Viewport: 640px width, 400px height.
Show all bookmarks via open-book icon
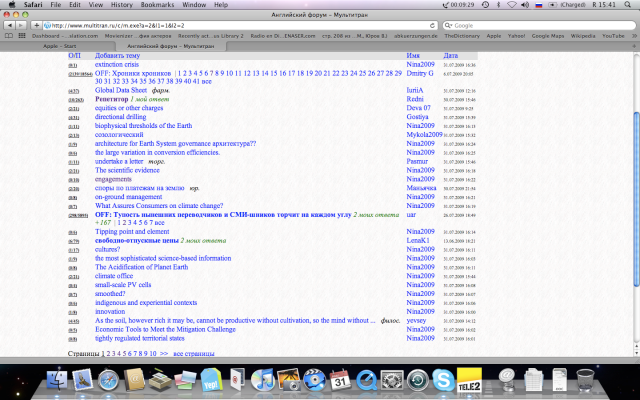tap(9, 36)
